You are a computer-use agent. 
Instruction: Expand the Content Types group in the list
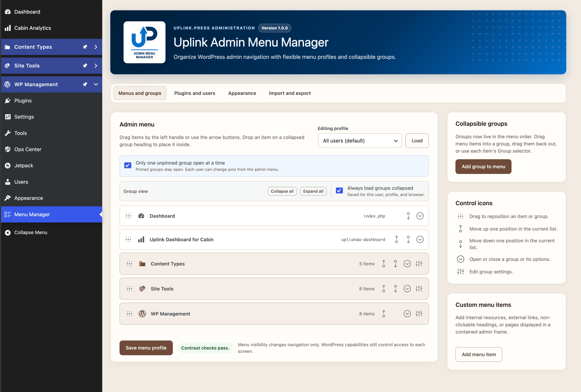pos(407,264)
